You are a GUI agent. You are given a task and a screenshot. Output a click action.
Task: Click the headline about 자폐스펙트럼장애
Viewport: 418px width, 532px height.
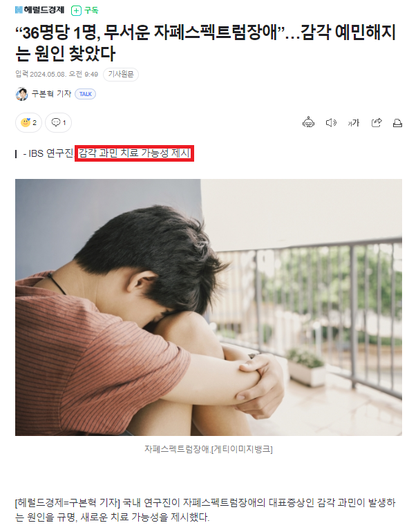(206, 43)
